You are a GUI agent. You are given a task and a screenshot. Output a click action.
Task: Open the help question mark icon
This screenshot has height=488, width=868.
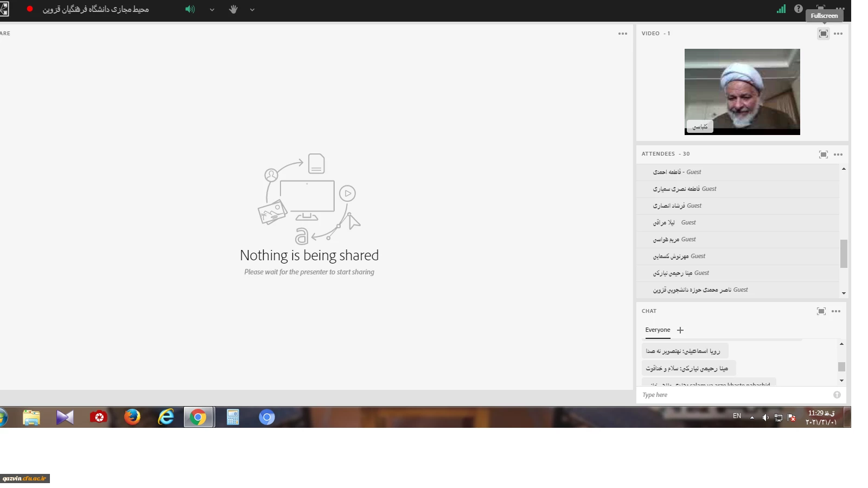pos(799,9)
